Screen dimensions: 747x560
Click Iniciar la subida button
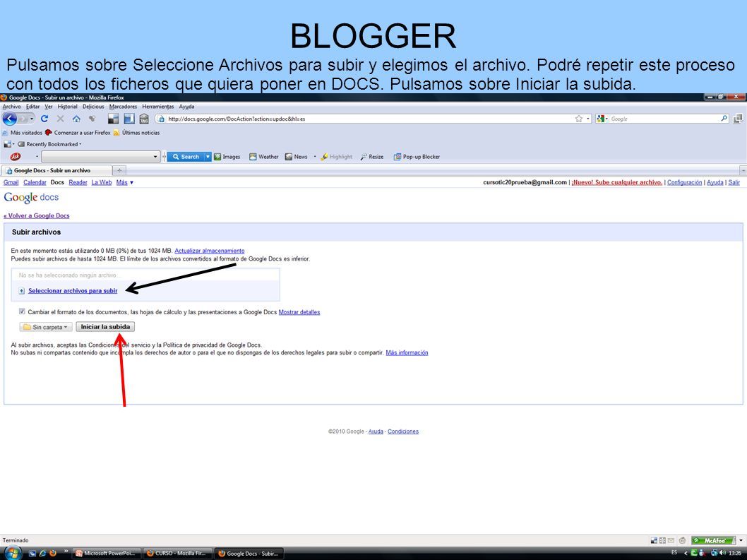pyautogui.click(x=105, y=327)
